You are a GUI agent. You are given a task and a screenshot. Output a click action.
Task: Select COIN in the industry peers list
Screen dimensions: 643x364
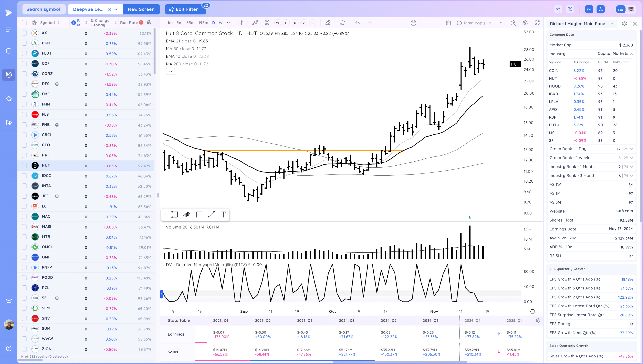click(x=554, y=71)
